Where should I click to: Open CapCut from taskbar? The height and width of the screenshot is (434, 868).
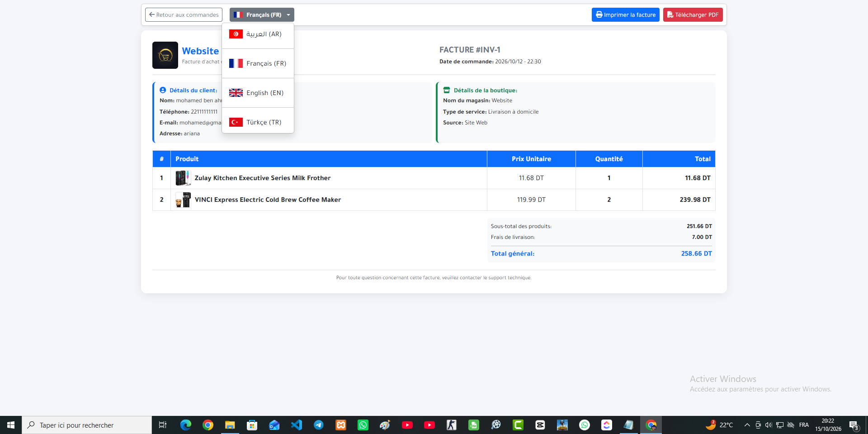point(540,425)
